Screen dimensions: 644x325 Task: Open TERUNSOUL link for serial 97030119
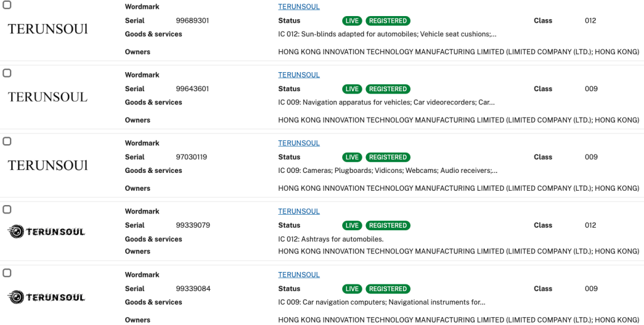[x=299, y=143]
